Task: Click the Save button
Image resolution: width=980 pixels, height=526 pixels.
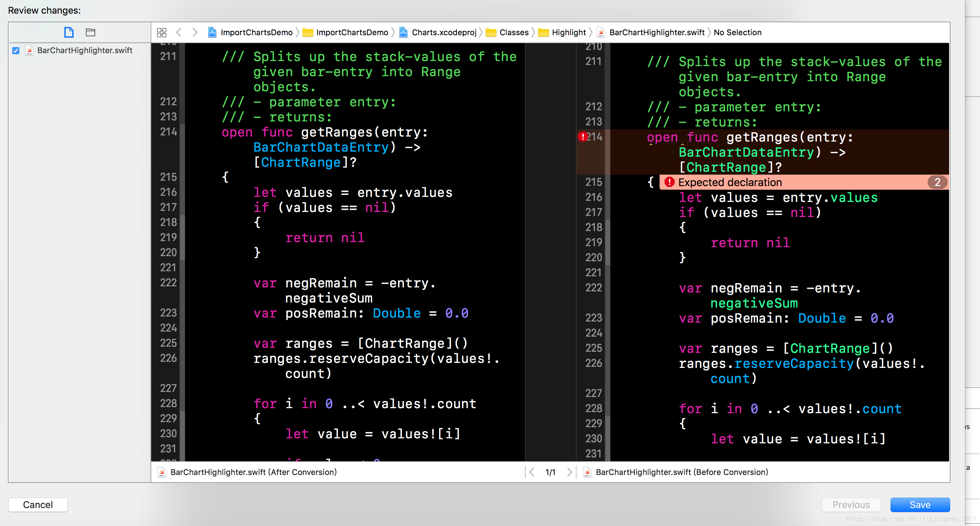Action: click(x=920, y=505)
